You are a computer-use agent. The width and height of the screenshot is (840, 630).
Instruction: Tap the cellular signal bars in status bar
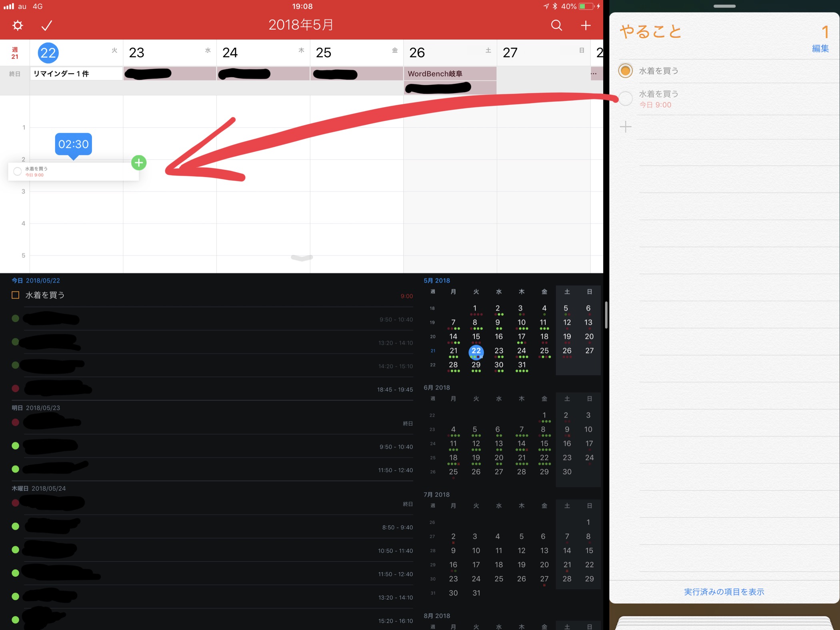point(9,6)
